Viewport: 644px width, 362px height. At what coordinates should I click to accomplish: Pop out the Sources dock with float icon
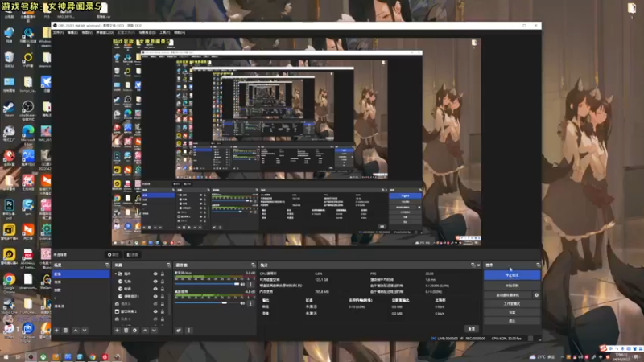click(168, 265)
